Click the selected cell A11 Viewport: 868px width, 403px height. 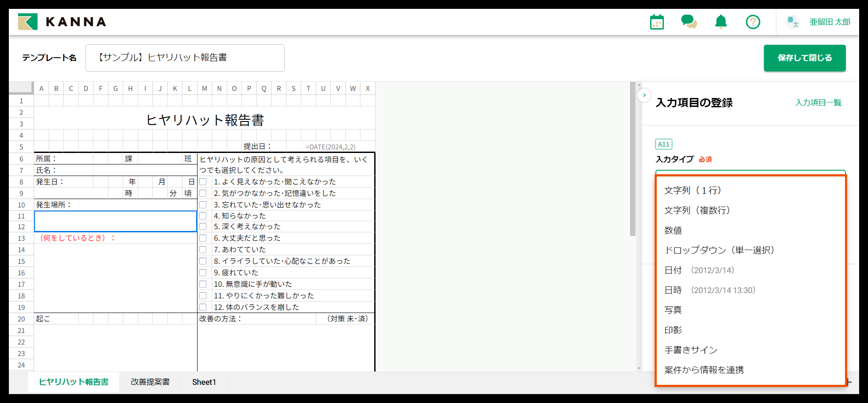[116, 221]
